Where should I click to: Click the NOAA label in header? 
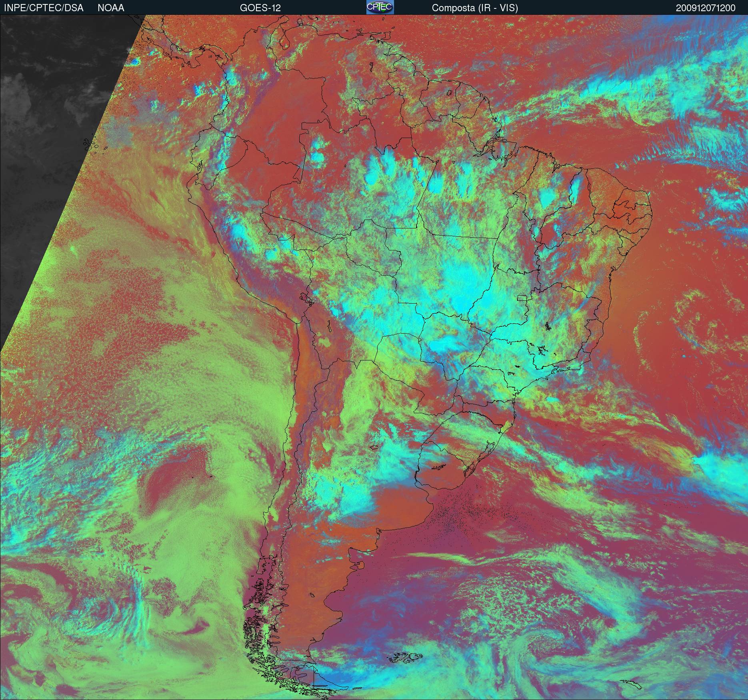111,8
